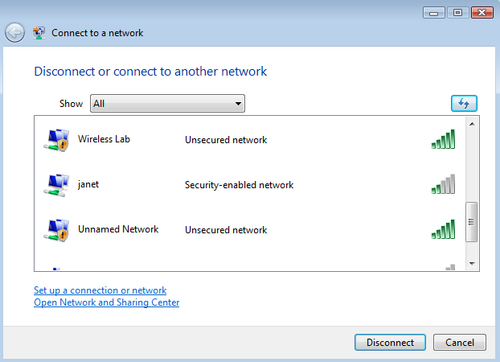Click the scrollbar up arrow
500x362 pixels.
[x=472, y=124]
